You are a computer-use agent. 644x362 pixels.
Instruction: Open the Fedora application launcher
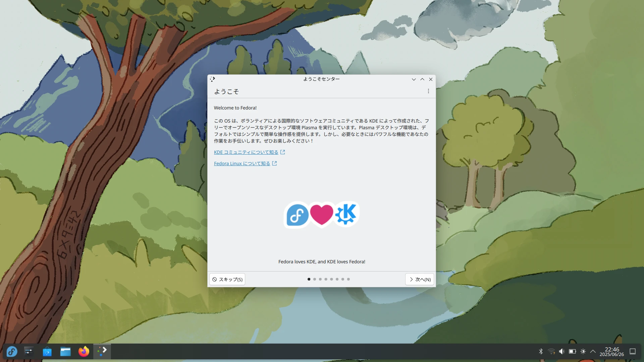click(x=12, y=351)
